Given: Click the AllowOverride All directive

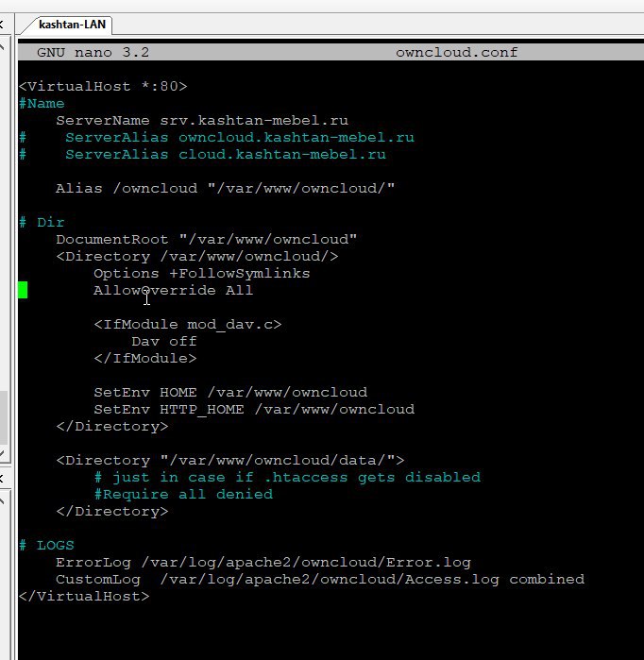Looking at the screenshot, I should coord(174,291).
